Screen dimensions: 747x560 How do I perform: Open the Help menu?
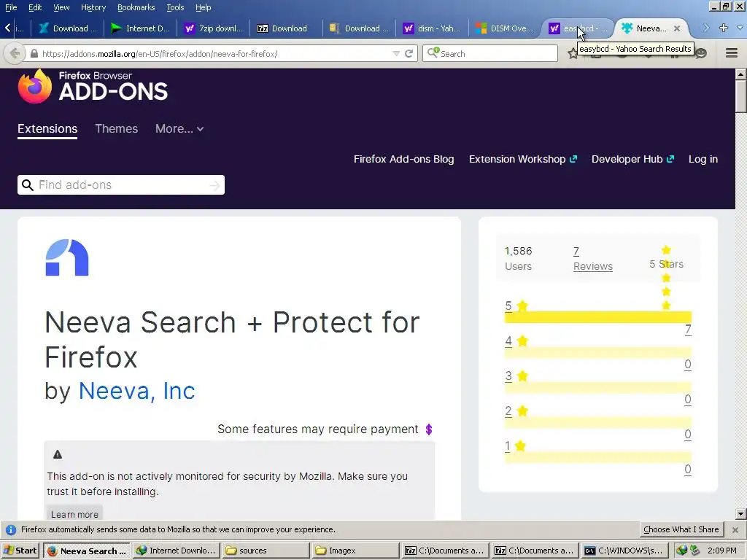click(203, 7)
